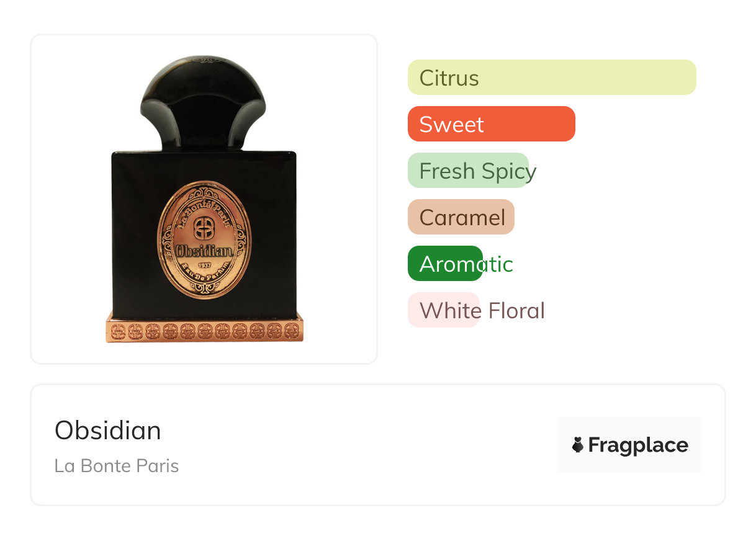The width and height of the screenshot is (756, 536).
Task: Click the Fragplace wordmark text
Action: 638,445
